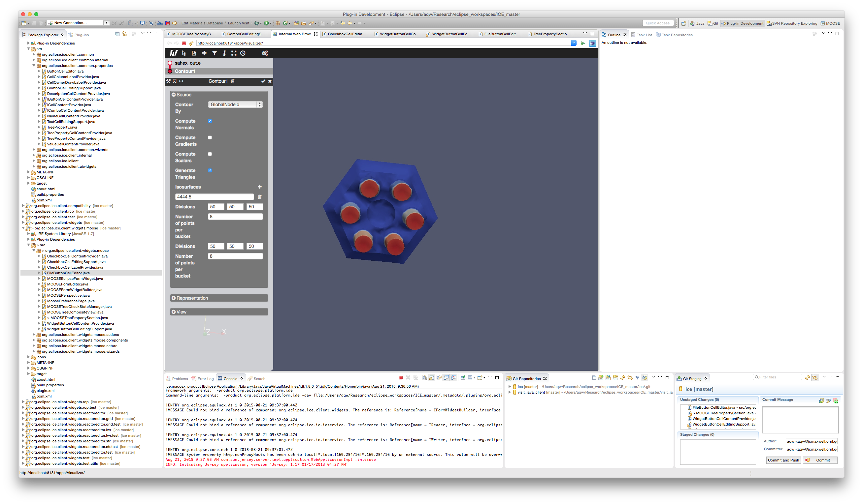Image resolution: width=863 pixels, height=504 pixels.
Task: Click the isosurface value field showing 4444.5
Action: (215, 197)
